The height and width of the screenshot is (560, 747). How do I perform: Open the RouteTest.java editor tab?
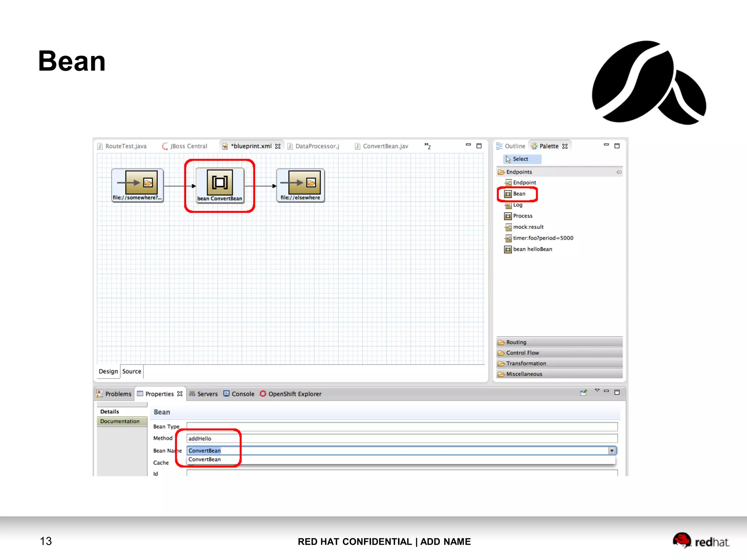[122, 146]
